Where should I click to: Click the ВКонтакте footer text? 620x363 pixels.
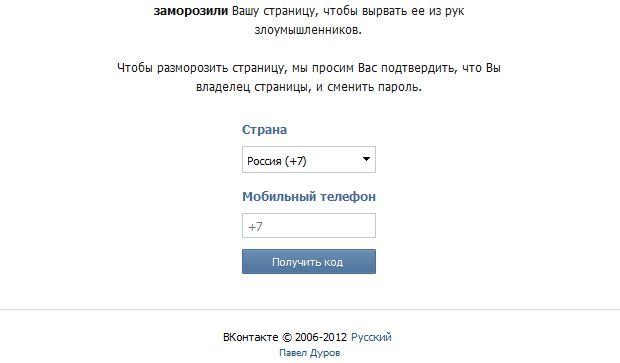(250, 337)
